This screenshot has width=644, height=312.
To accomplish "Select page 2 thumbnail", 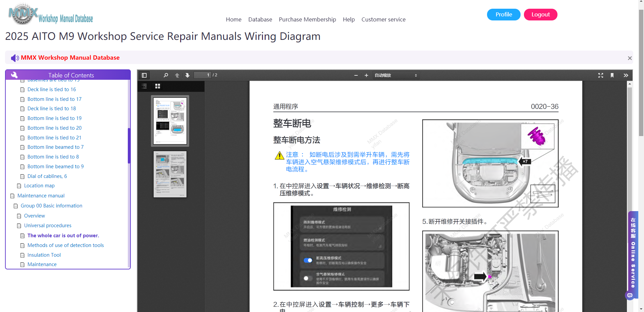I will coord(170,174).
